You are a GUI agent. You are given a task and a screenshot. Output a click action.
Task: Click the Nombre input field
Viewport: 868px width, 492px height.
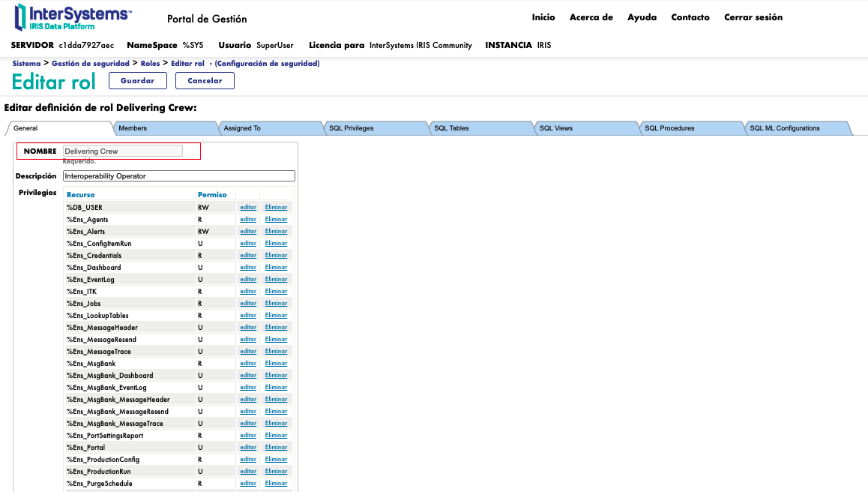pyautogui.click(x=123, y=151)
